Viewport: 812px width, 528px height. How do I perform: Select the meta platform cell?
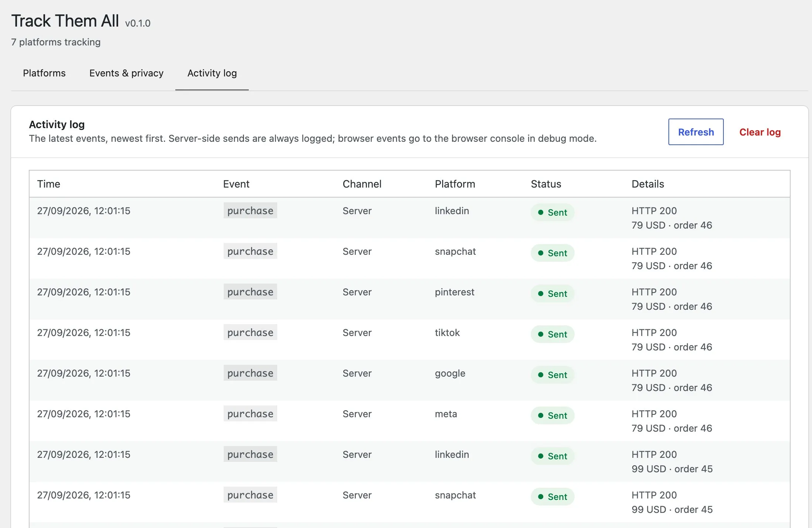pyautogui.click(x=446, y=414)
